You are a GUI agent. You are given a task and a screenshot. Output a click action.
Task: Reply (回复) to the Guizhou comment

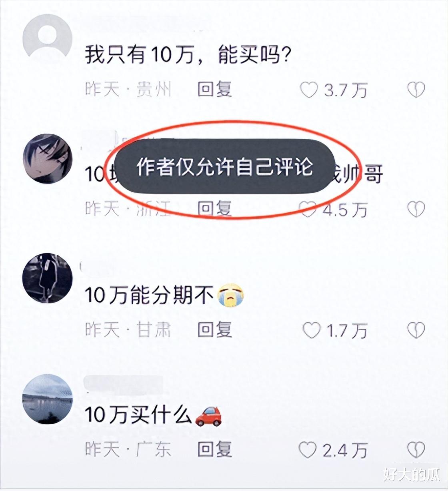pos(215,89)
